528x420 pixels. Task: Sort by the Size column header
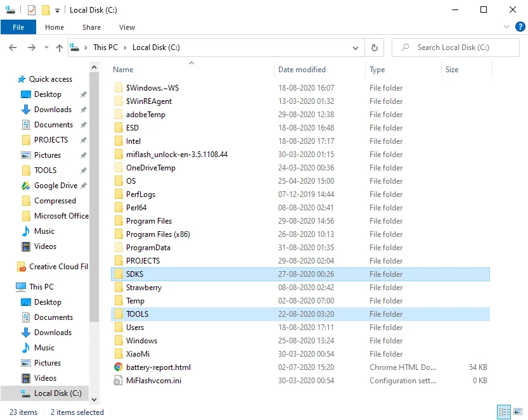pyautogui.click(x=451, y=70)
